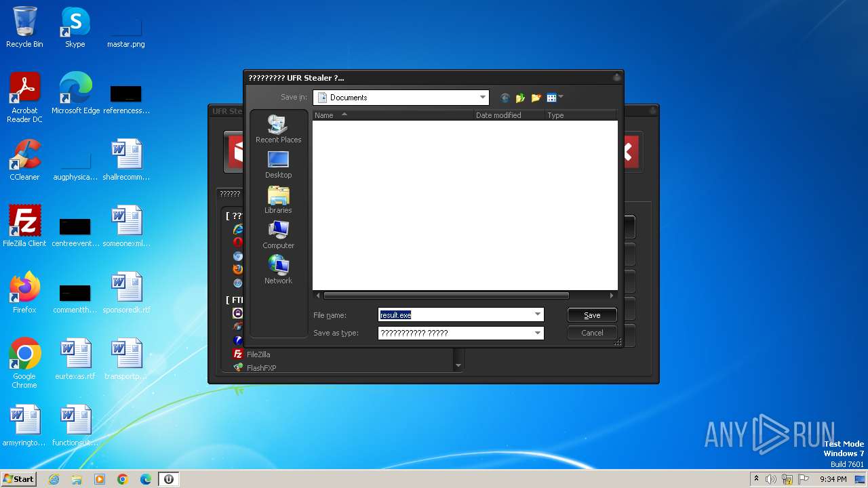Open the Start menu
868x488 pixels.
[19, 479]
